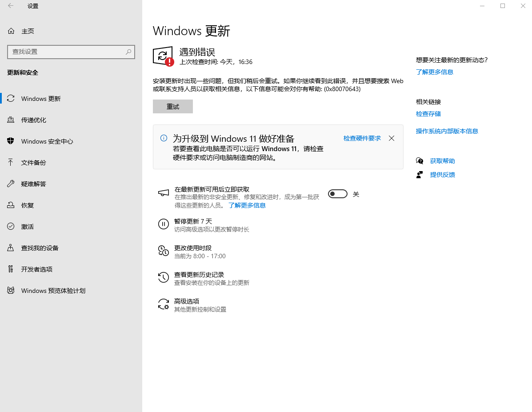Image resolution: width=532 pixels, height=412 pixels.
Task: Click the home icon beside 主页
Action: 11,31
